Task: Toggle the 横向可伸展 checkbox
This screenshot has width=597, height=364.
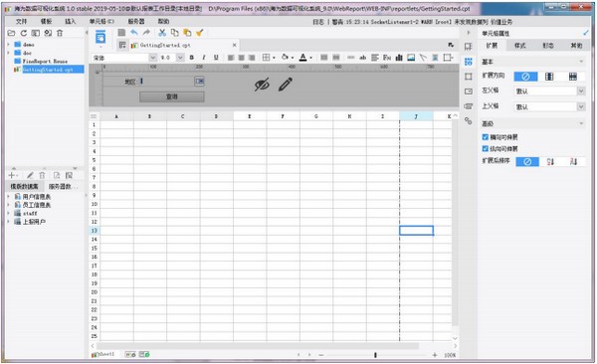Action: pos(486,137)
